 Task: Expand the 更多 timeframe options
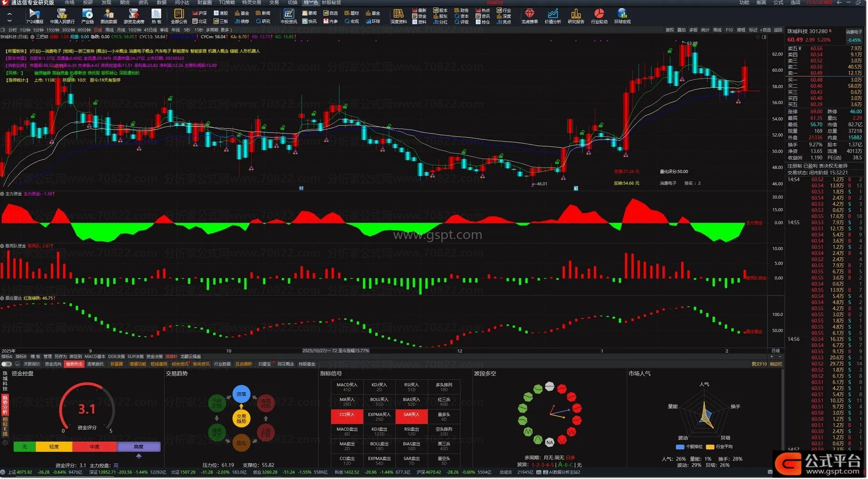click(x=225, y=30)
